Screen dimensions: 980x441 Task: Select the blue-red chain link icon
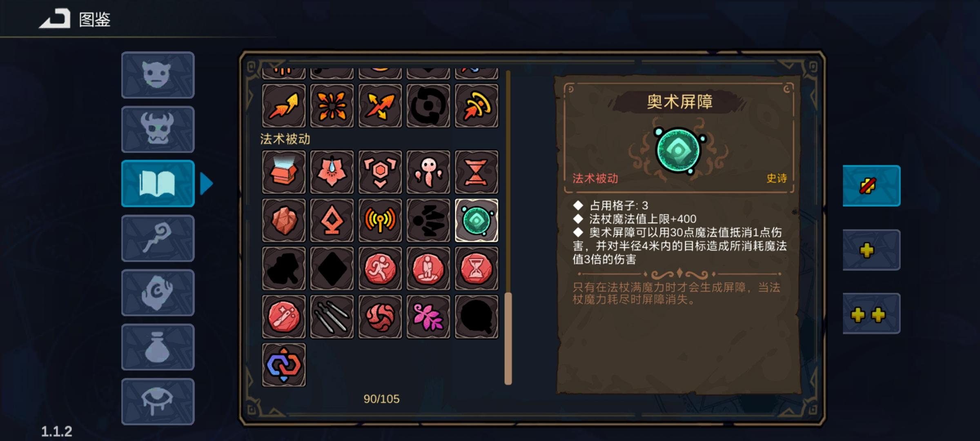[283, 365]
